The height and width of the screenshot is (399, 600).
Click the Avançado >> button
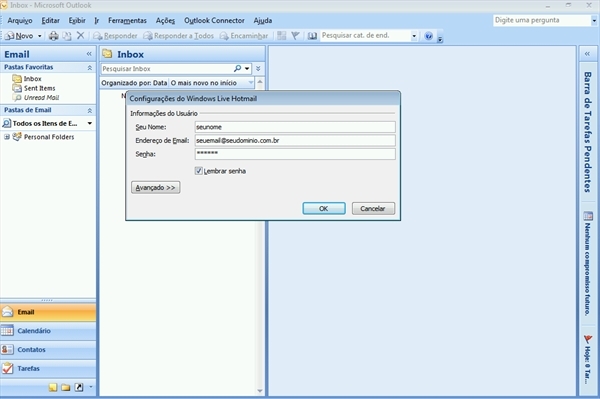(x=155, y=187)
